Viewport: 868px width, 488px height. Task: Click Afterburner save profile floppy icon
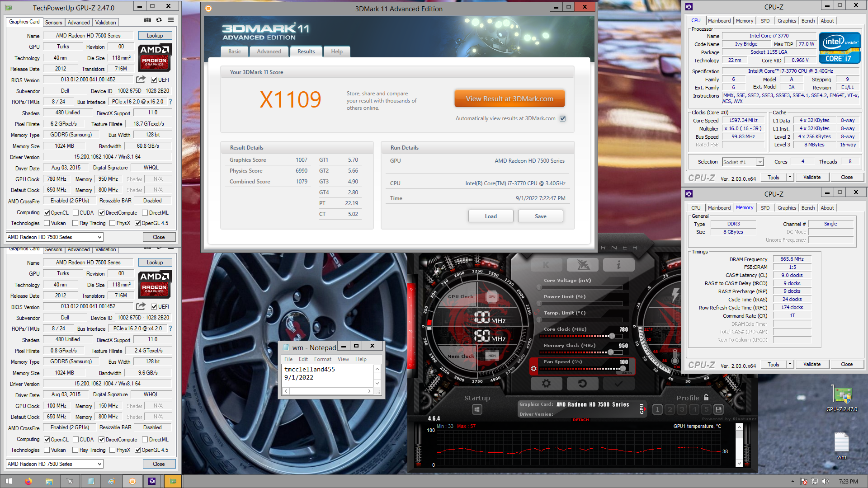point(718,409)
